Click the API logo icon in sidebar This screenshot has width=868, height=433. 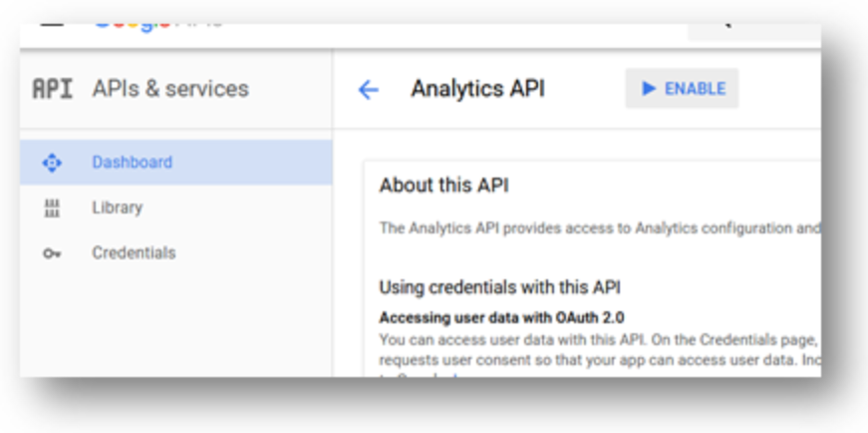click(53, 89)
